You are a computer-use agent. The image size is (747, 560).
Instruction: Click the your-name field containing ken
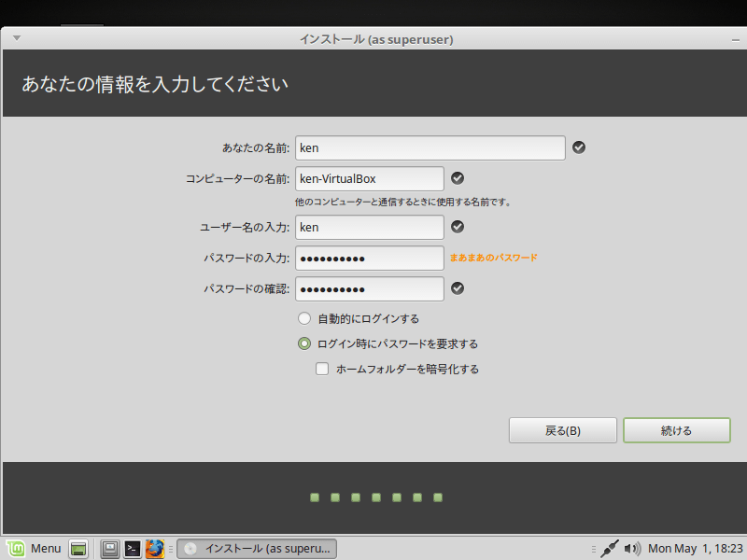[430, 148]
